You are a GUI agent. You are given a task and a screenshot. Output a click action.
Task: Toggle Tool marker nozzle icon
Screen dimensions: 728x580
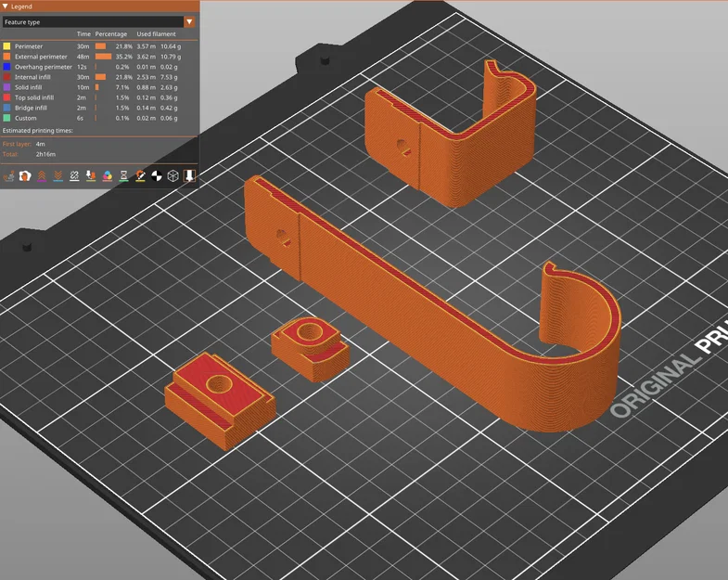click(x=189, y=176)
